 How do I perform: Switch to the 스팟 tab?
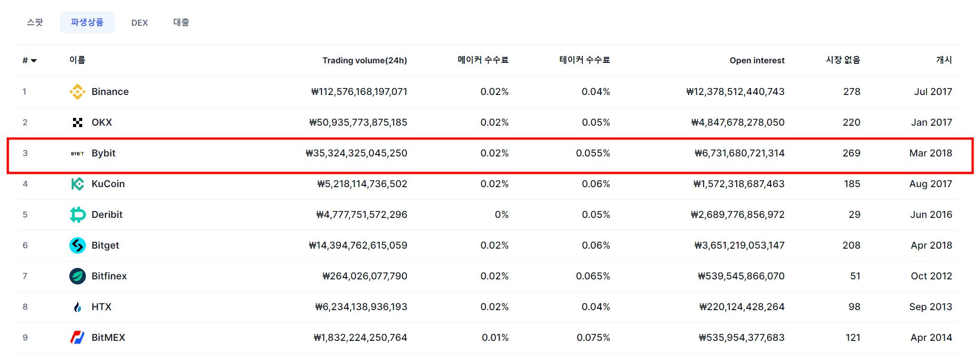[35, 22]
